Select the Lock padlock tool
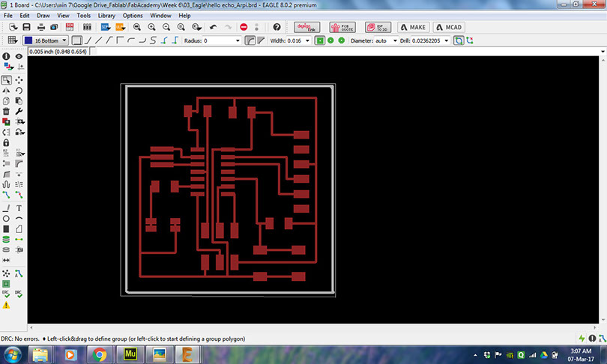The image size is (607, 364). [x=6, y=143]
